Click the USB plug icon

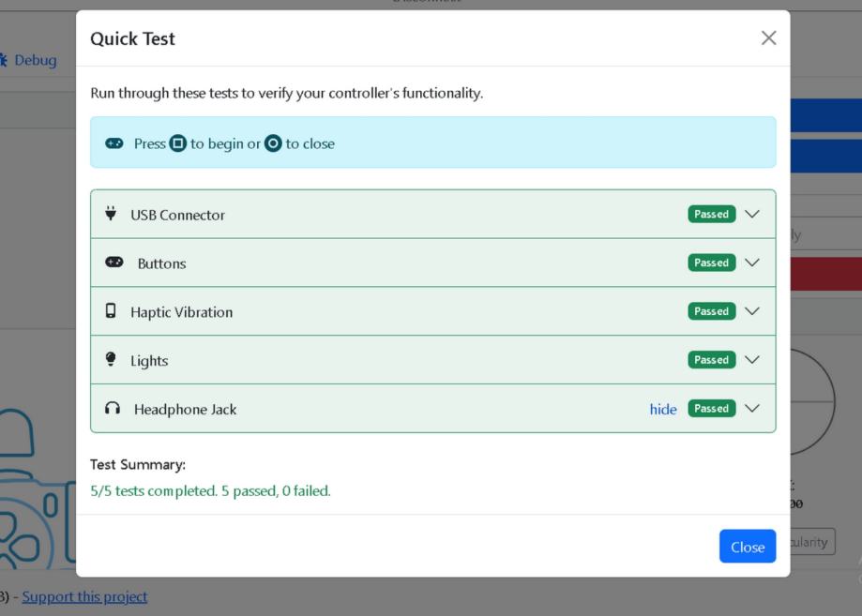point(112,214)
